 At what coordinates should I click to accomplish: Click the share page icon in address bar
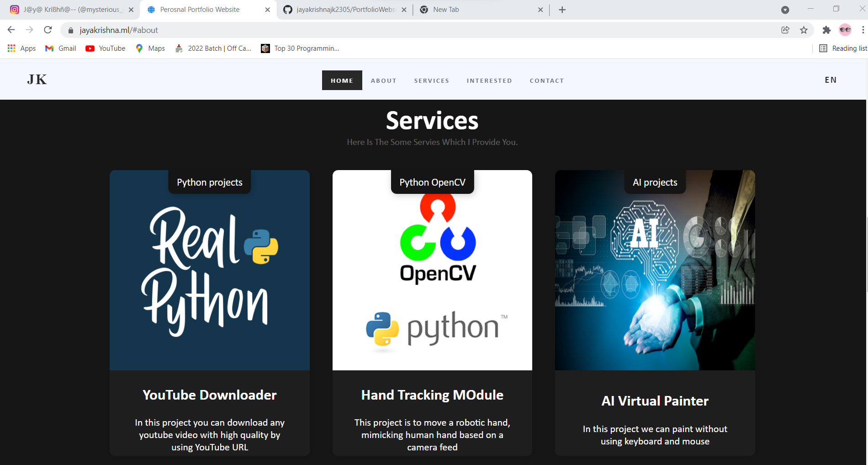click(x=785, y=30)
